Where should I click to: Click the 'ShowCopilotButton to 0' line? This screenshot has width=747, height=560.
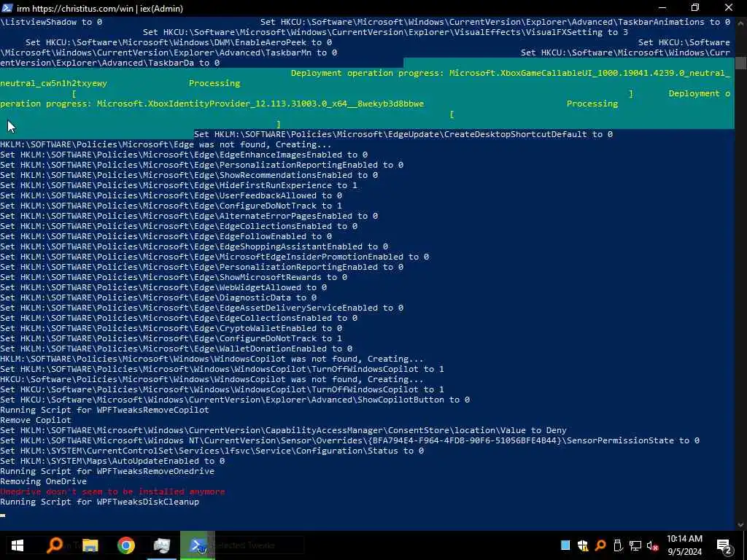(x=235, y=400)
